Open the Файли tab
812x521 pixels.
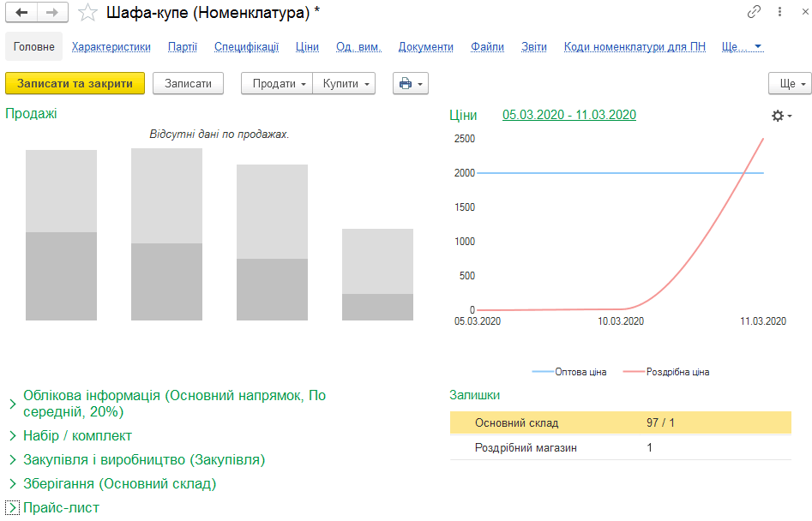coord(487,46)
